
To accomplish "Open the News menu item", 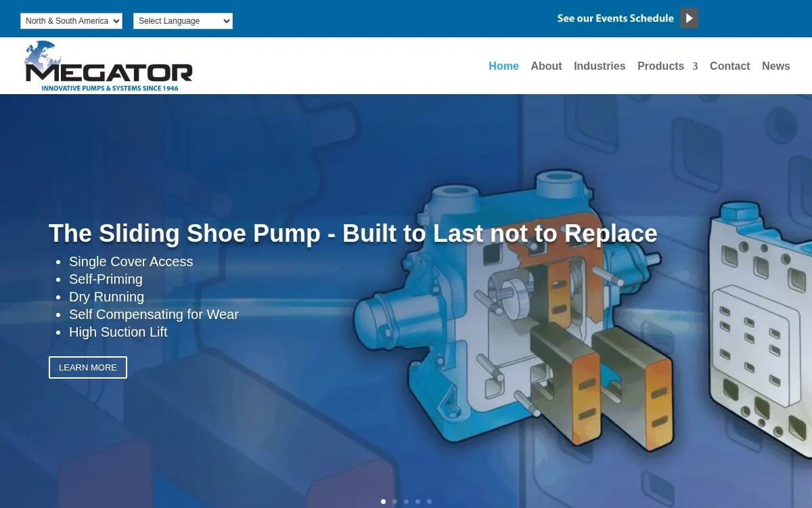I will click(x=776, y=66).
